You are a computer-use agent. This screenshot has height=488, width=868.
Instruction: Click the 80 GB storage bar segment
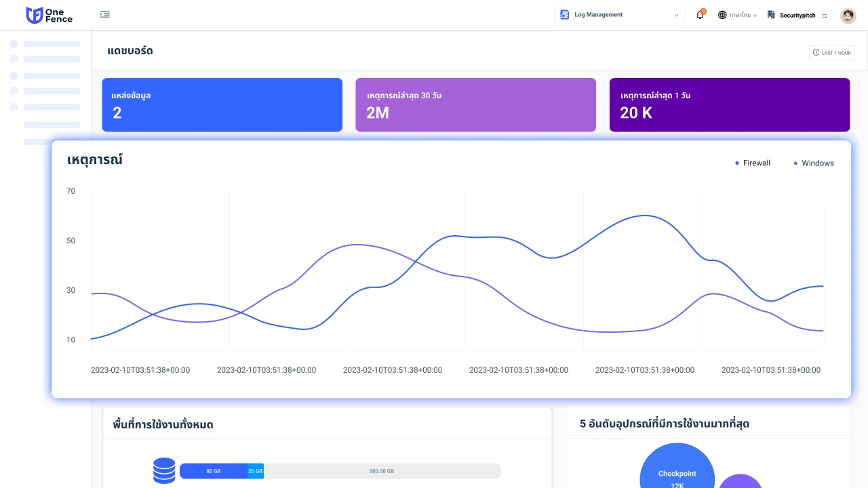click(x=214, y=471)
